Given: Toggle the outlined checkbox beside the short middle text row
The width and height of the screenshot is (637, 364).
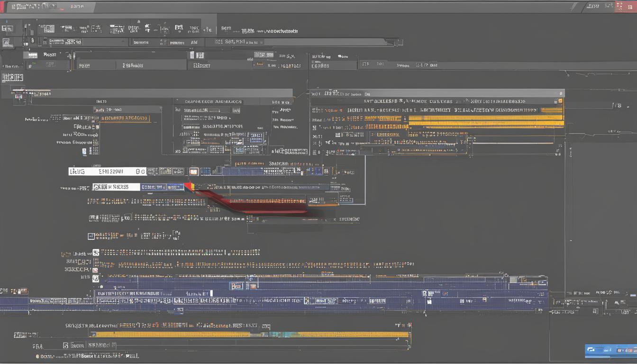Looking at the screenshot, I should coord(91,236).
